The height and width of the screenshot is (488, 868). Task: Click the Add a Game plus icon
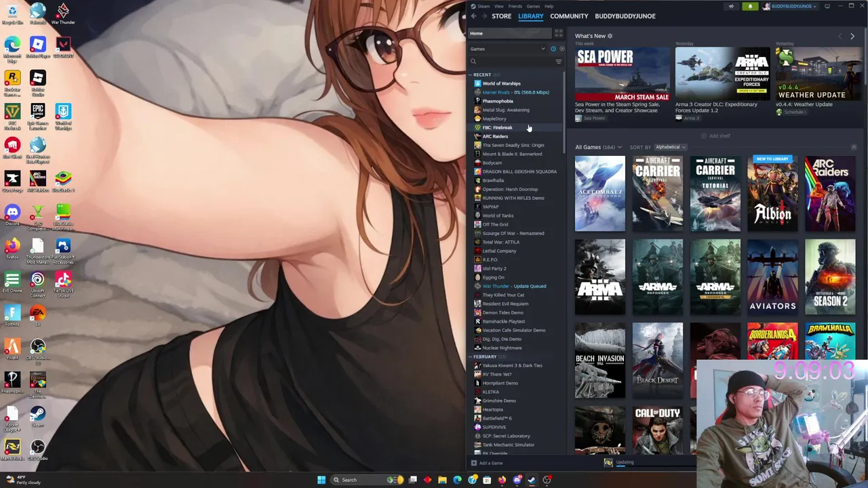(473, 463)
